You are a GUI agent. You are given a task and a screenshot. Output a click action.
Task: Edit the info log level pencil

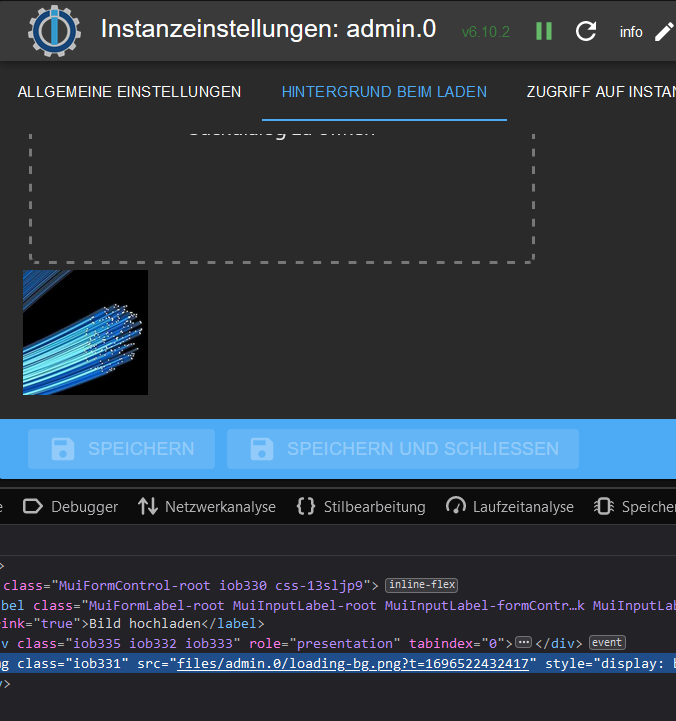[x=664, y=32]
